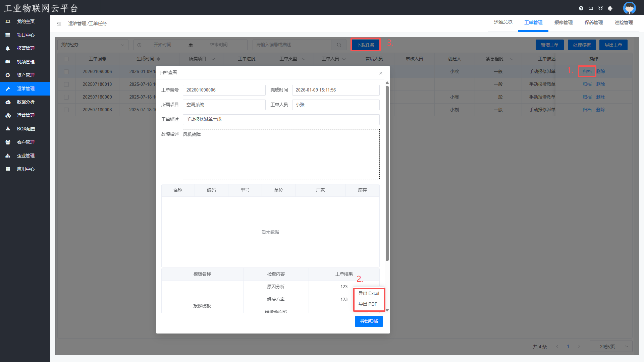Select 导出 PDF from the export menu
The height and width of the screenshot is (362, 644).
[368, 304]
